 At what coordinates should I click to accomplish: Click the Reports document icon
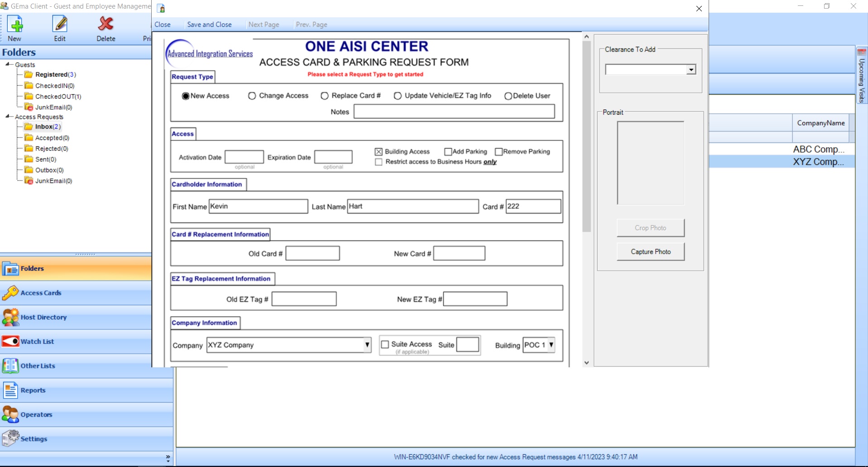pyautogui.click(x=10, y=390)
